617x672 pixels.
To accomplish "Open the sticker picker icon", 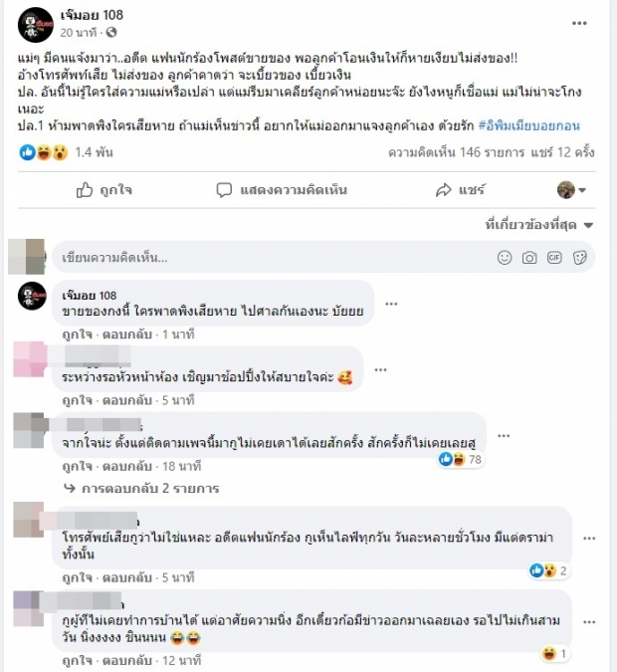I will coord(579,258).
